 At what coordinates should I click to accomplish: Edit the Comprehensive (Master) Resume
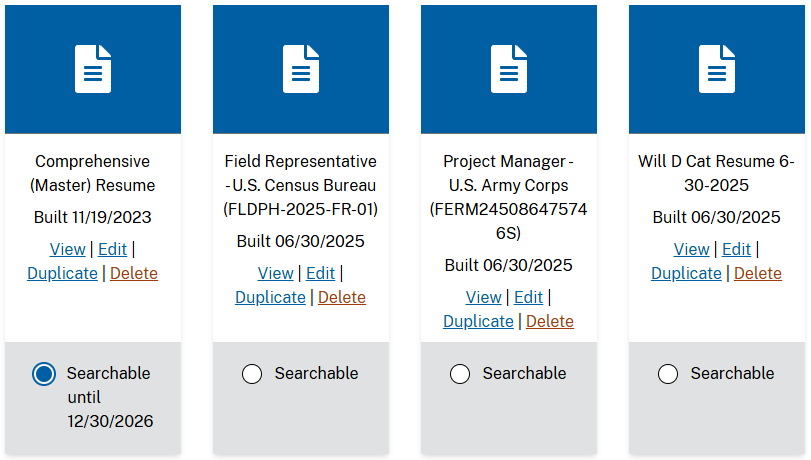[112, 249]
